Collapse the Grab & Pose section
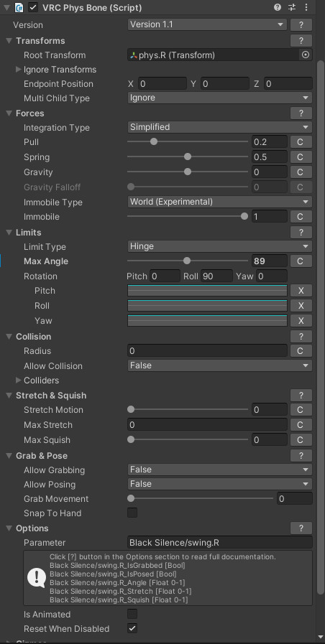Screen dimensions: 325x644 pos(9,455)
